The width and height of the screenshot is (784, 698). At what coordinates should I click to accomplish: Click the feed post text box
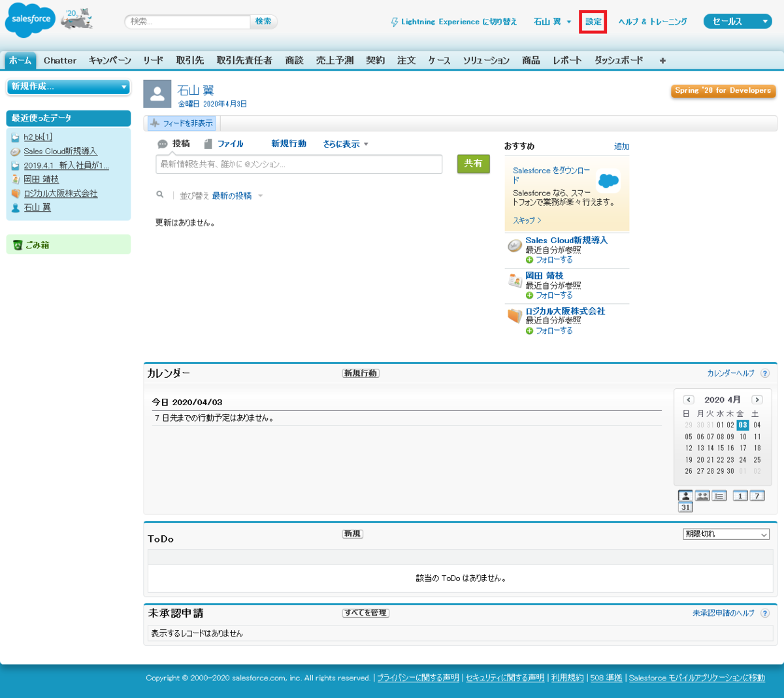(299, 164)
